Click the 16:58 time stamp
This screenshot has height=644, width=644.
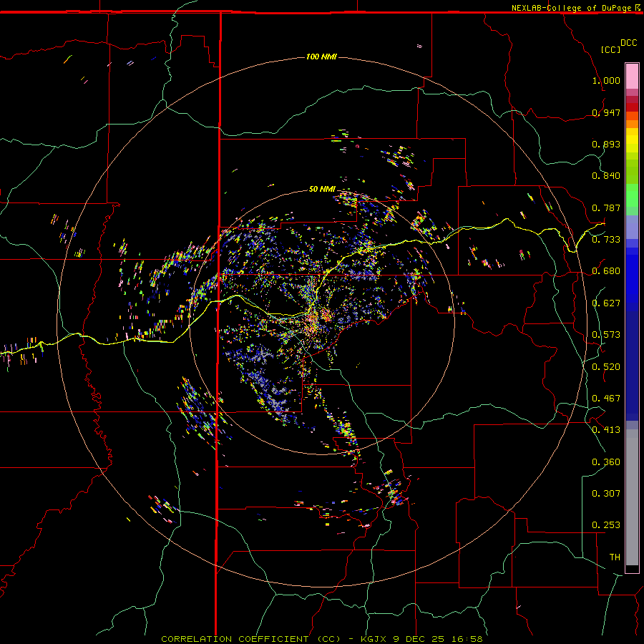click(469, 639)
